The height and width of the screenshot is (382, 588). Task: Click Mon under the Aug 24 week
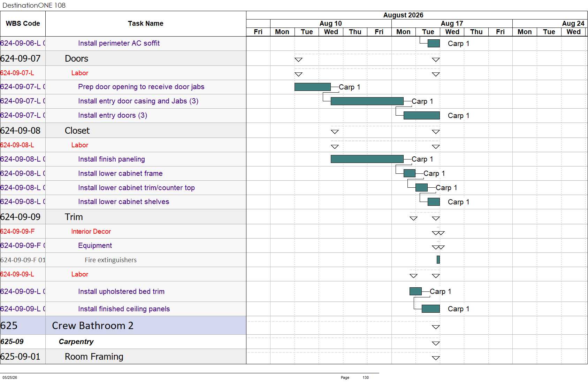[x=525, y=32]
